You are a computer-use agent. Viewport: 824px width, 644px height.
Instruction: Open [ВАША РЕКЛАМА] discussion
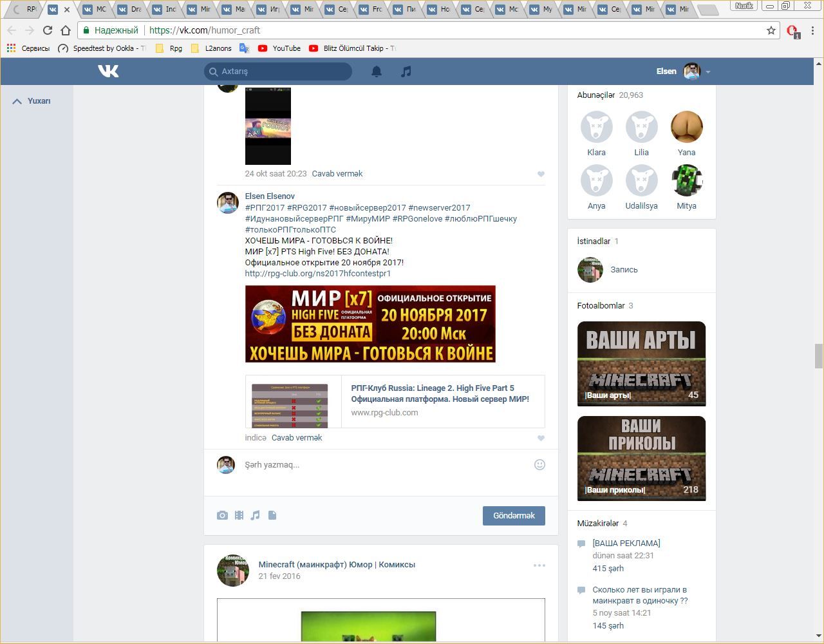click(626, 544)
